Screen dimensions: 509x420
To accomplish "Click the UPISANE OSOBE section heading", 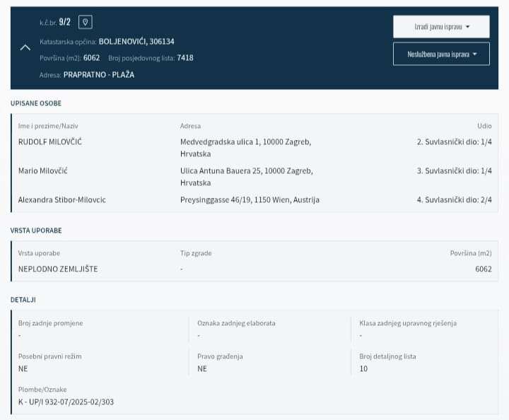I will 36,103.
